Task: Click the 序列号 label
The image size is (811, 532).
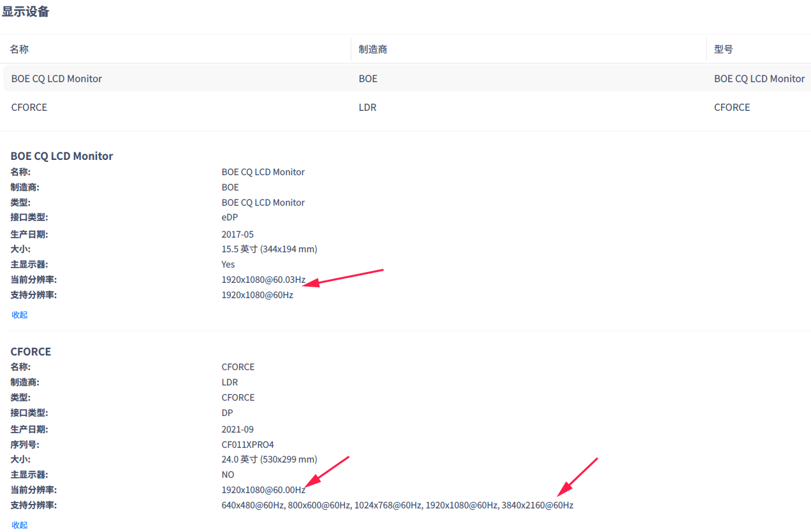Action: tap(25, 445)
